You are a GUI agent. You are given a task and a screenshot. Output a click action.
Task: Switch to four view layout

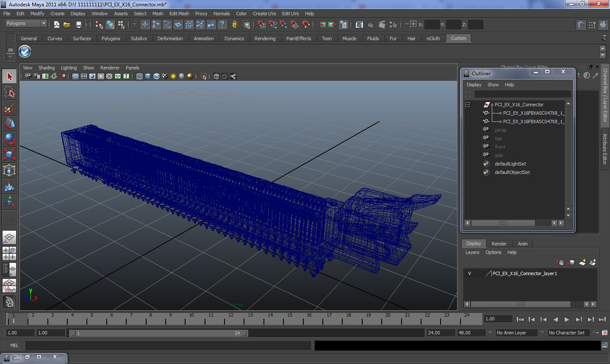[x=9, y=253]
